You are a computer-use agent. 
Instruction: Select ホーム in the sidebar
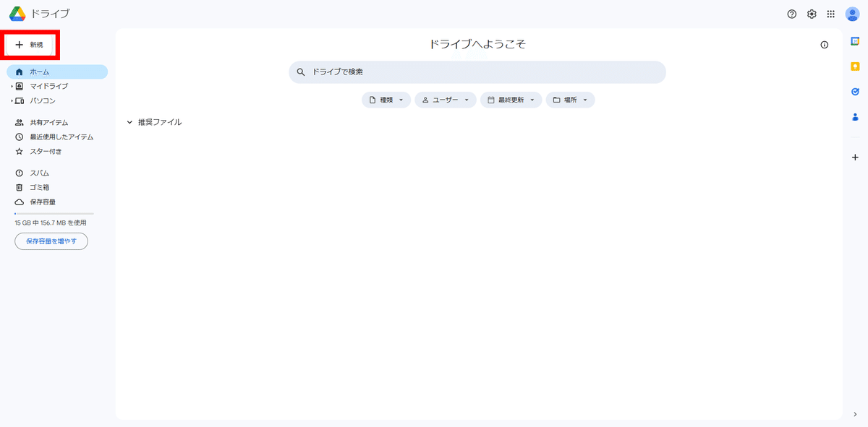[57, 72]
